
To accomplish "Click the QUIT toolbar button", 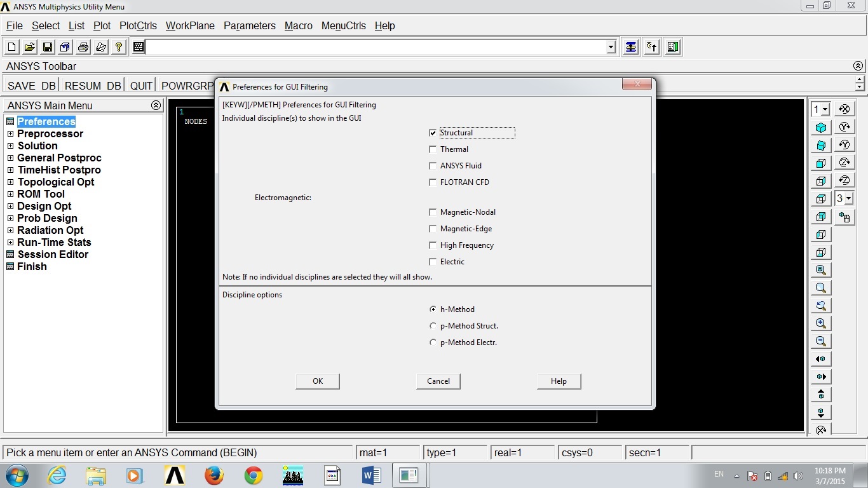I will (141, 86).
